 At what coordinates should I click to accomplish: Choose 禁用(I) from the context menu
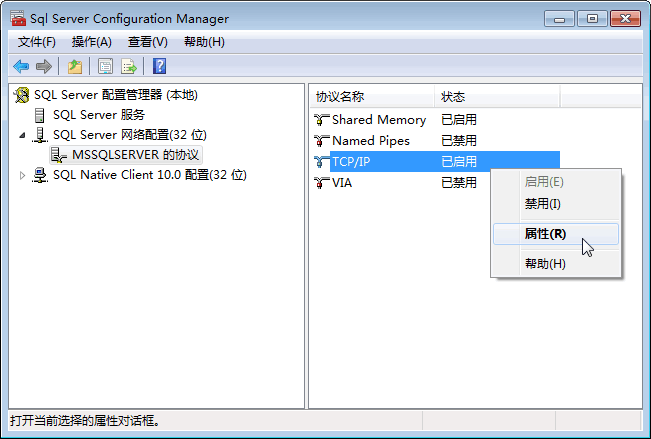pyautogui.click(x=556, y=204)
